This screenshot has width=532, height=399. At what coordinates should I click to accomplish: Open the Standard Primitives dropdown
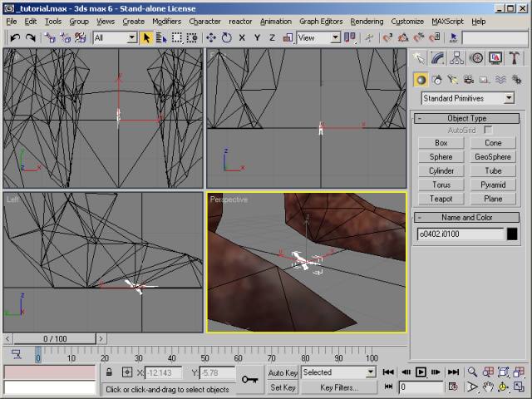tap(468, 98)
